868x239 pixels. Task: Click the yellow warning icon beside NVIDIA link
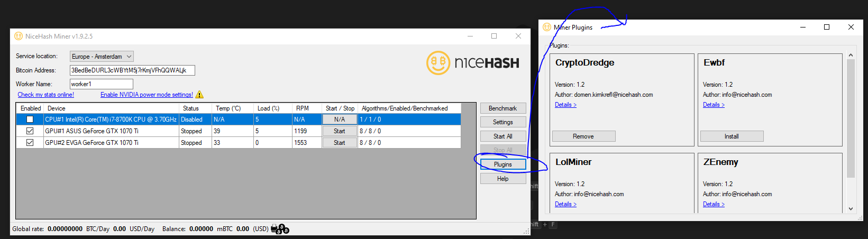pos(199,95)
